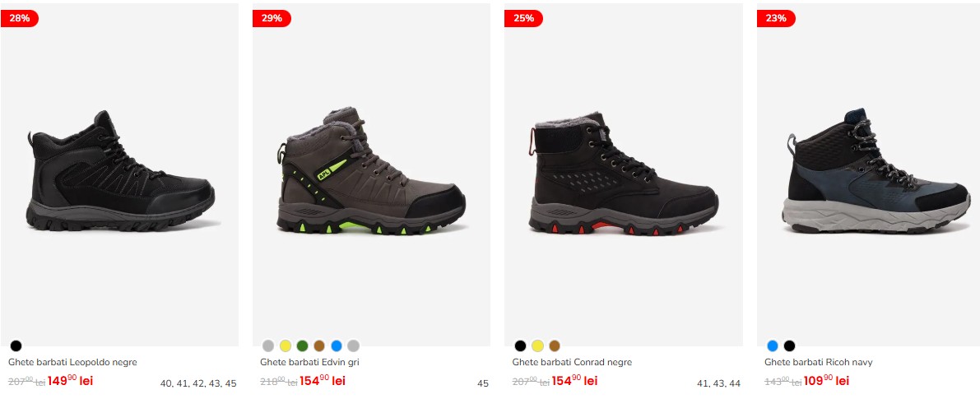This screenshot has height=399, width=980.
Task: Pick the yellow color for Conrad boots
Action: [537, 346]
